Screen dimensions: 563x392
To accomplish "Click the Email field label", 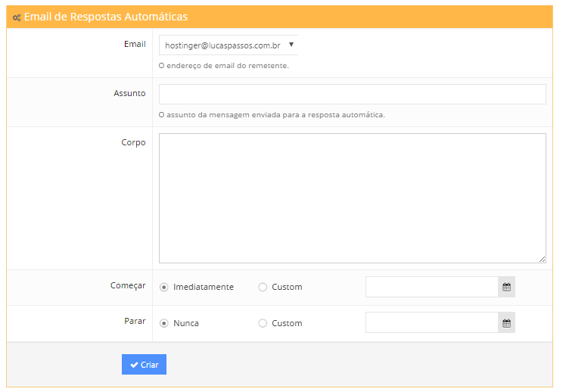I will pos(135,44).
